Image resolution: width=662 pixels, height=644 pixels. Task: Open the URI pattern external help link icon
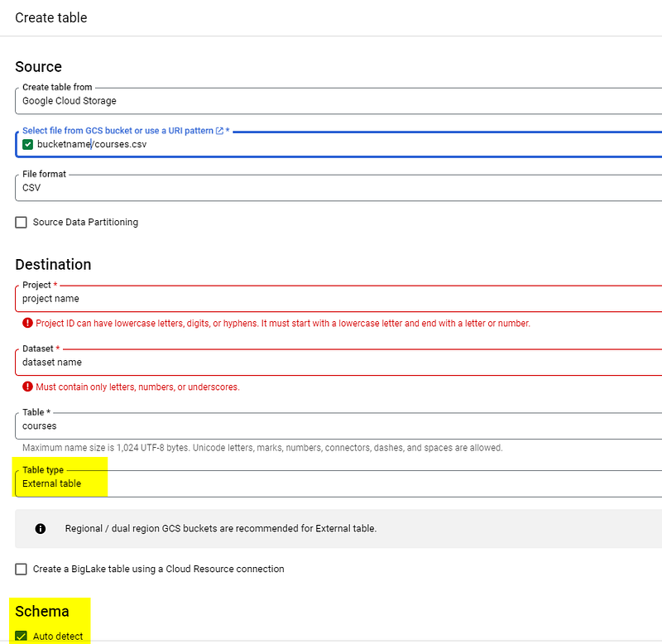pyautogui.click(x=219, y=131)
